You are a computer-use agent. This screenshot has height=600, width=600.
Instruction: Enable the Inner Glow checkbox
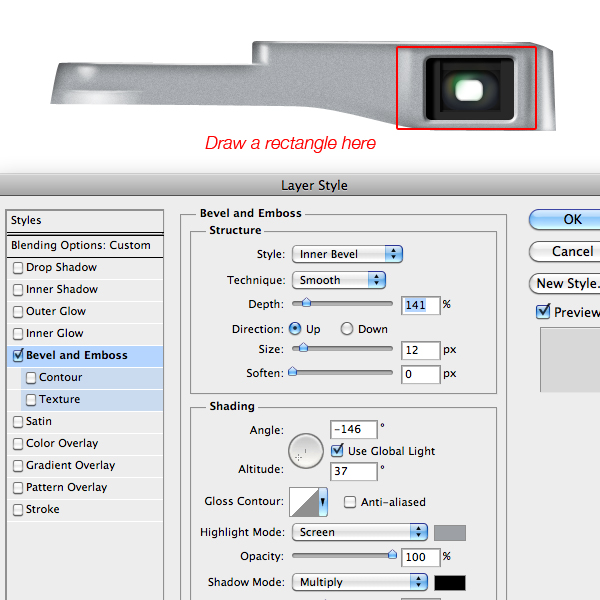pos(18,334)
